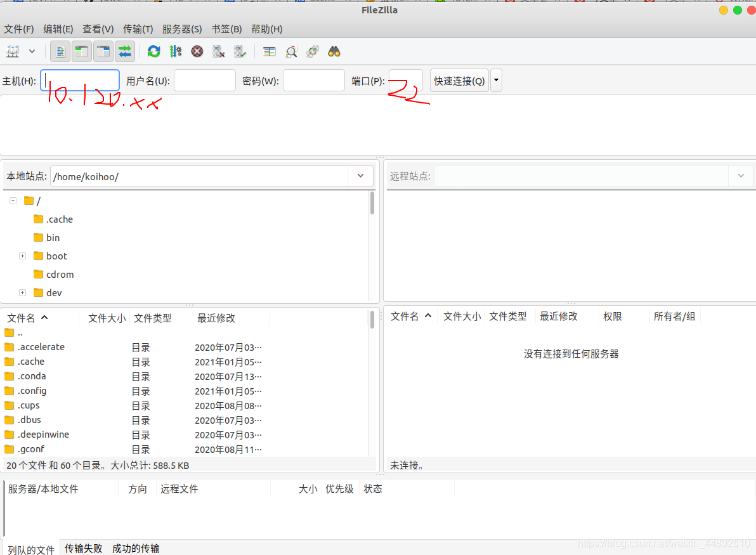Open the 服务器(S) menu
The image size is (756, 555).
[182, 29]
